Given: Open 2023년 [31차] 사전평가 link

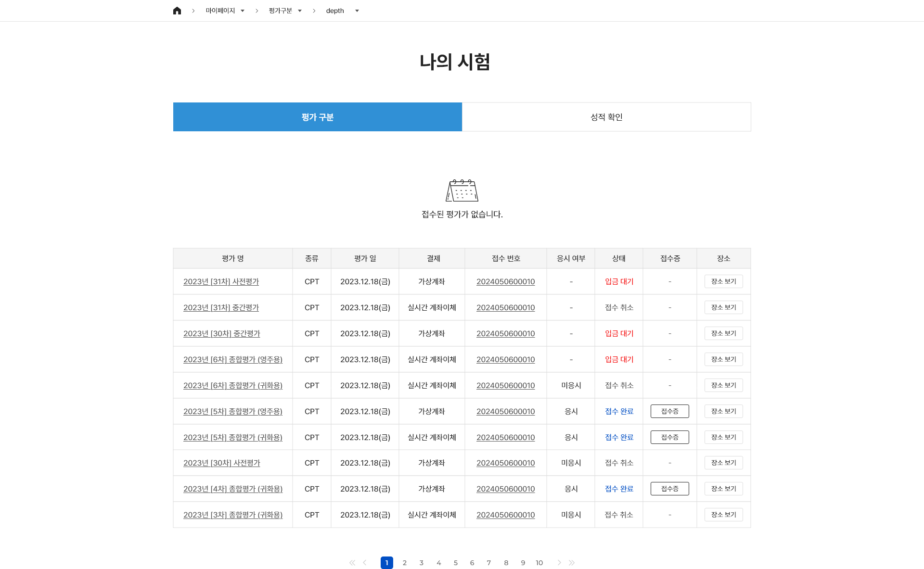Looking at the screenshot, I should pos(221,281).
